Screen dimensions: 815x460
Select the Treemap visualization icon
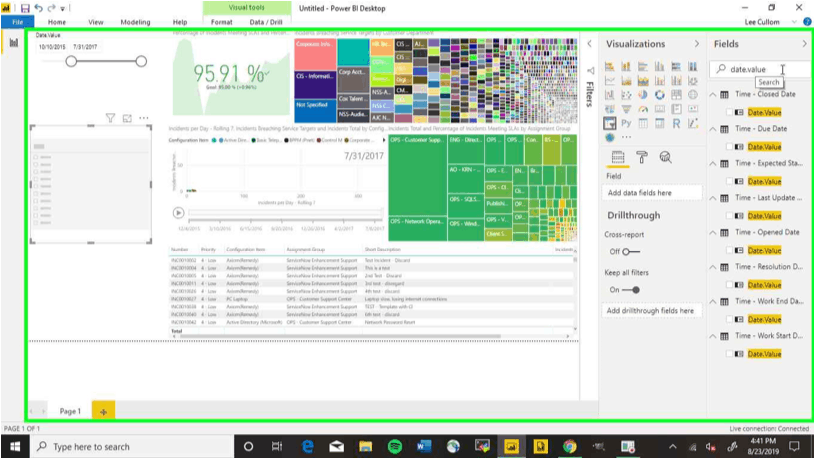[676, 95]
